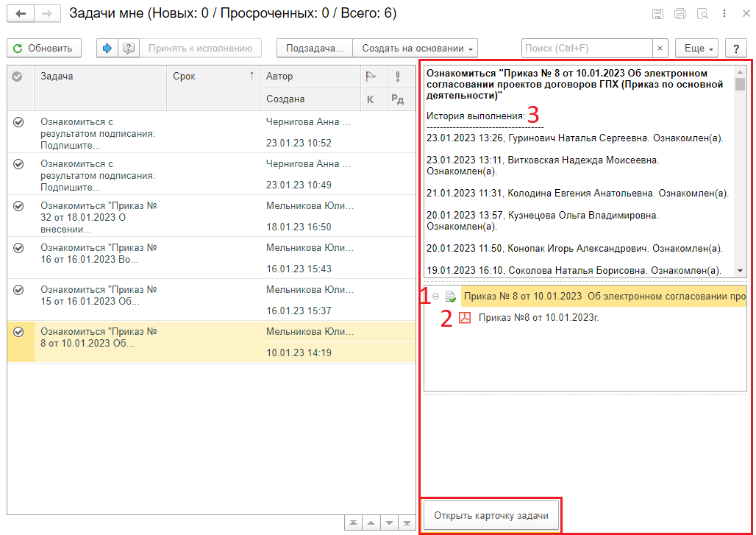756x535 pixels.
Task: Expand the Еще menu
Action: click(x=697, y=48)
